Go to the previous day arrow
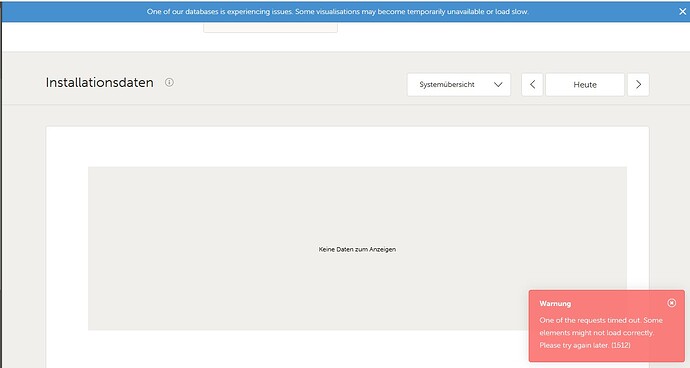Screen dimensions: 690x368 (x=532, y=85)
